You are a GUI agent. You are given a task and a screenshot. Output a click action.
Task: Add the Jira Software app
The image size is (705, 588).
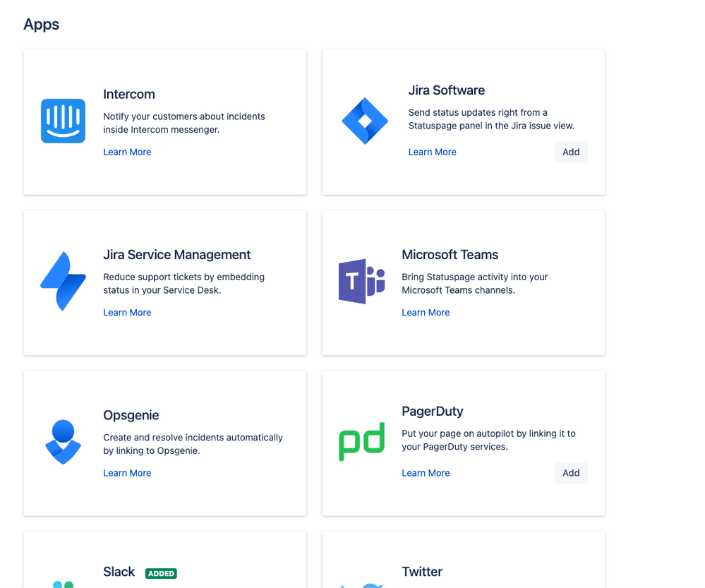click(571, 152)
